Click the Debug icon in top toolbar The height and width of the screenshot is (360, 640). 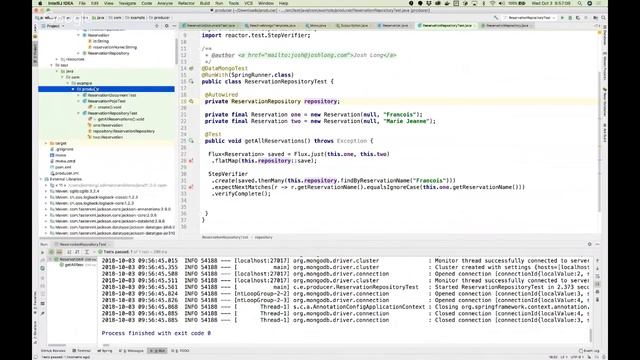570,18
